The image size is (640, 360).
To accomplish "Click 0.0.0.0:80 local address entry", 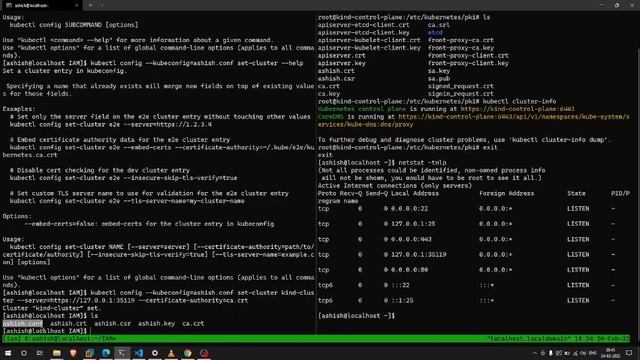I will (x=409, y=270).
